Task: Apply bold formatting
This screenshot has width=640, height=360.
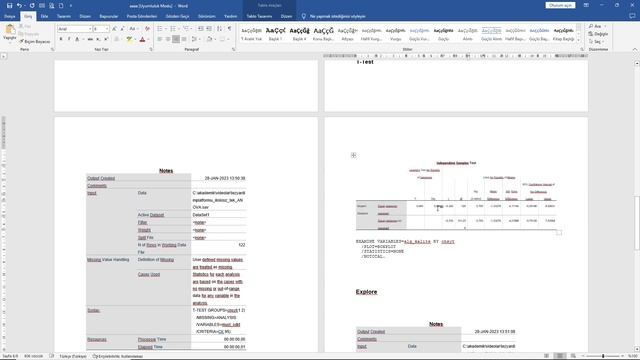Action: coord(61,39)
